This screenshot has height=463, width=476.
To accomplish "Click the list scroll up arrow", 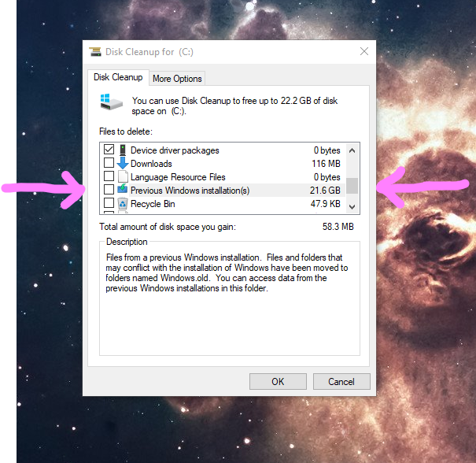I will (x=352, y=150).
